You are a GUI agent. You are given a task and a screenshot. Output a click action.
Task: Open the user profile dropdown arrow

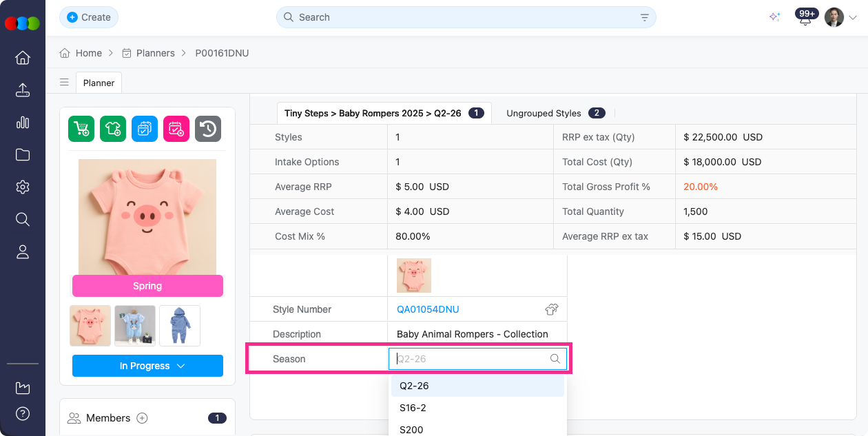click(x=853, y=18)
